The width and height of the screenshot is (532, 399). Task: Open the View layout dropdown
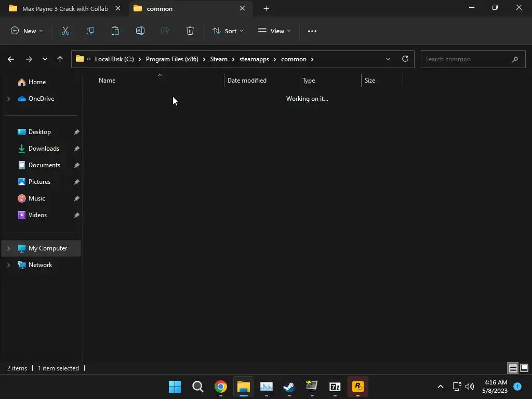[274, 31]
